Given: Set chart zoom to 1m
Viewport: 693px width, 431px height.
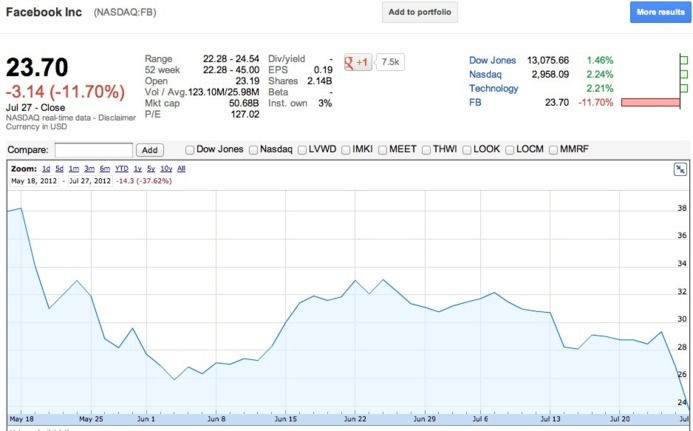Looking at the screenshot, I should (74, 169).
